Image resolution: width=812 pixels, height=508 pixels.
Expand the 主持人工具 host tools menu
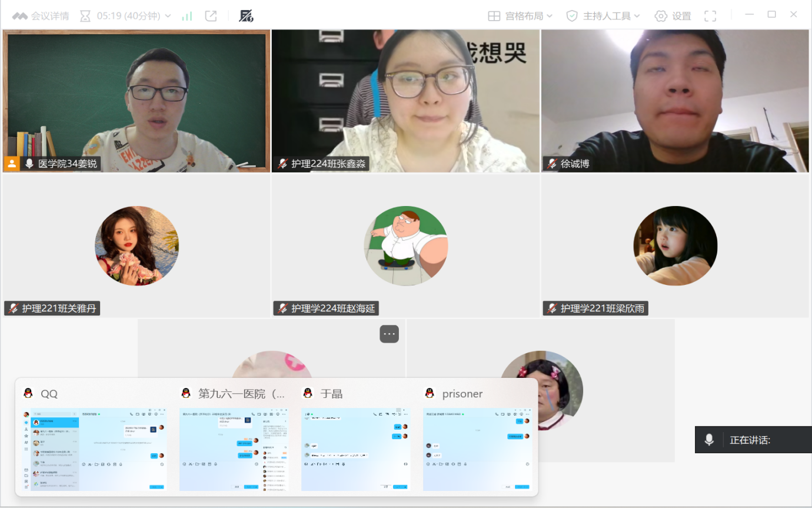603,16
